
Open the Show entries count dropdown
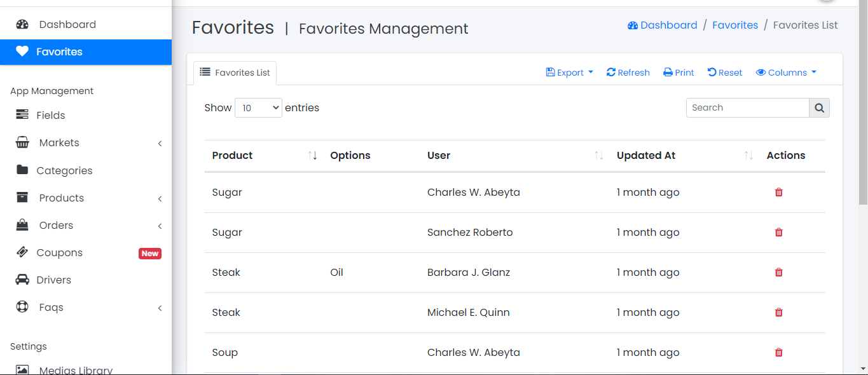coord(258,108)
